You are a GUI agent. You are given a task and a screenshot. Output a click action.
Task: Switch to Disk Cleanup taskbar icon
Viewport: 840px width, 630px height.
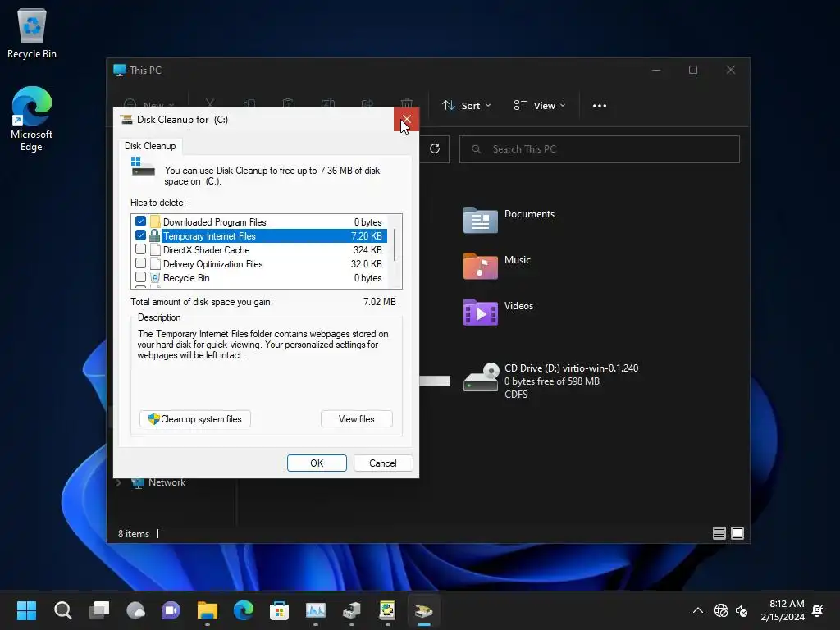click(424, 610)
